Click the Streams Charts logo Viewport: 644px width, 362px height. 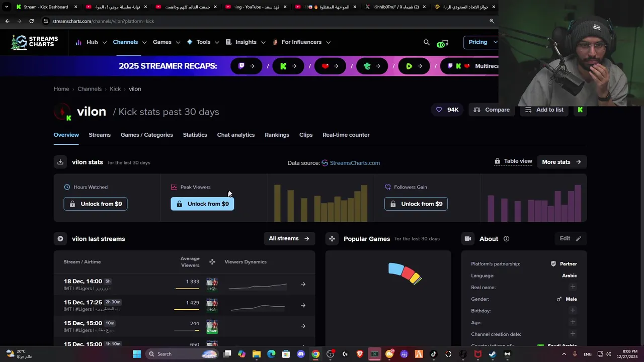(x=35, y=42)
